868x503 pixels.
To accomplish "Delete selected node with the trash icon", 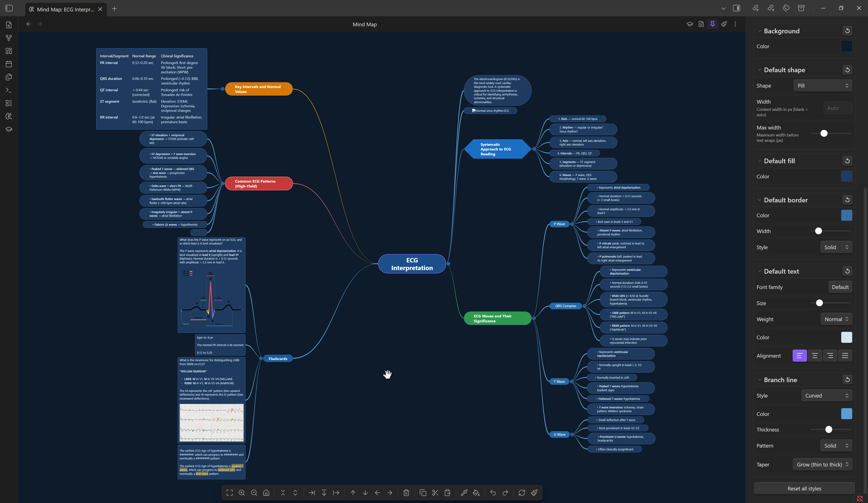I will coord(406,493).
